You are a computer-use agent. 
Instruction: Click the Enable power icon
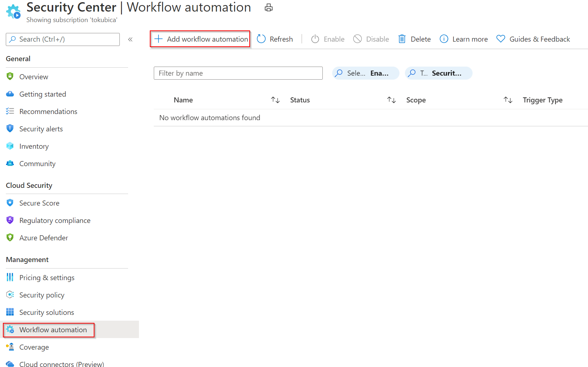coord(315,39)
